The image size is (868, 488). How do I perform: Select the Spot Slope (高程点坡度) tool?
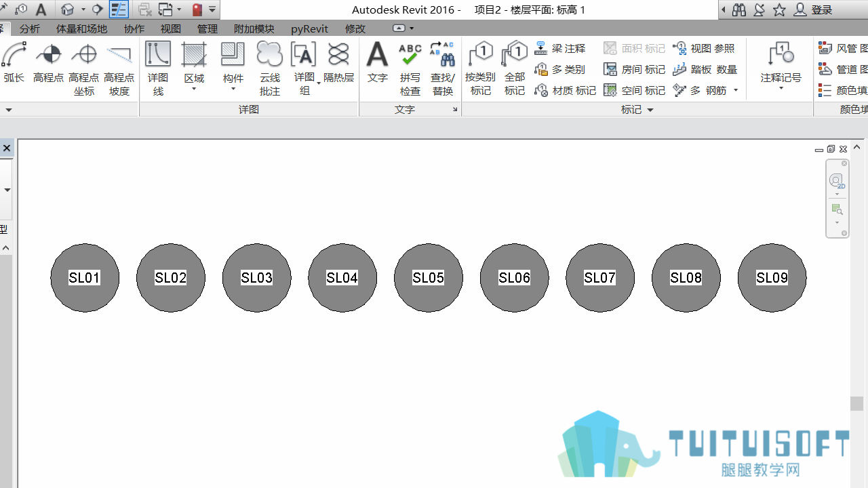pos(119,68)
